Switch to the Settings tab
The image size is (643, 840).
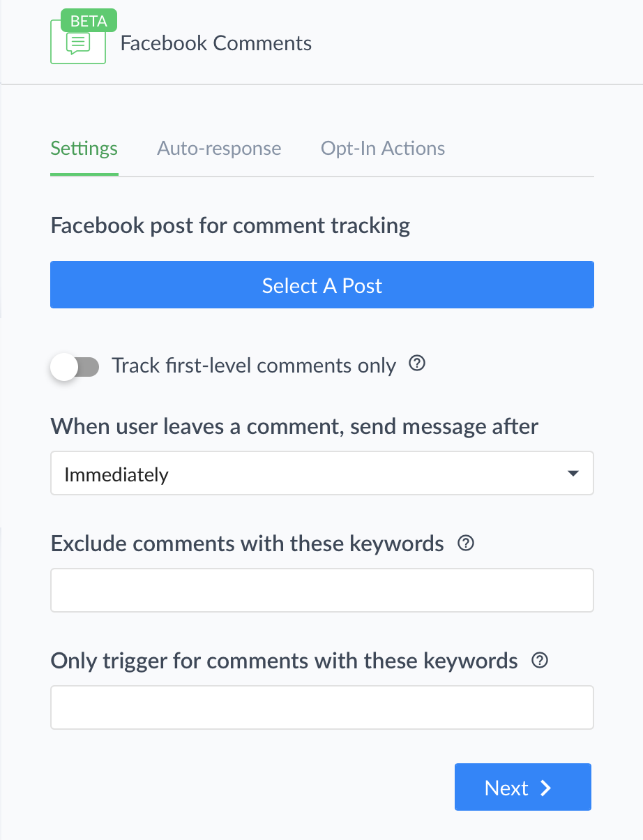pyautogui.click(x=84, y=149)
